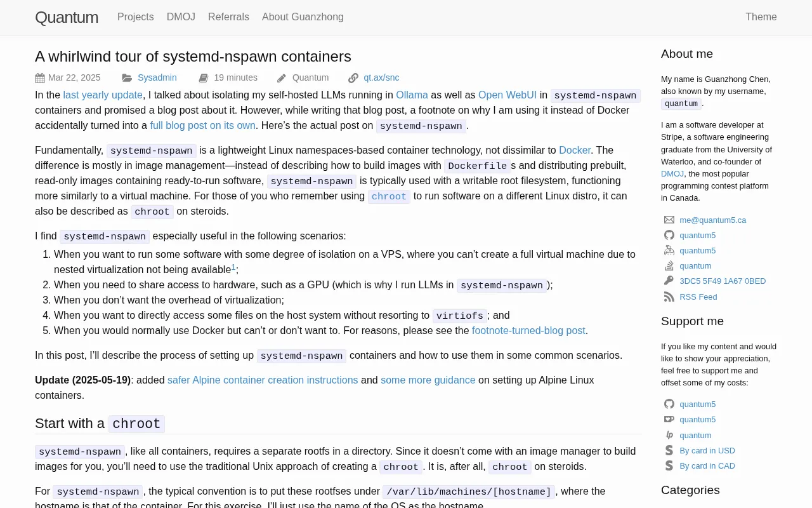Click the RSS icon beside RSS Feed
This screenshot has width=812, height=508.
[669, 297]
